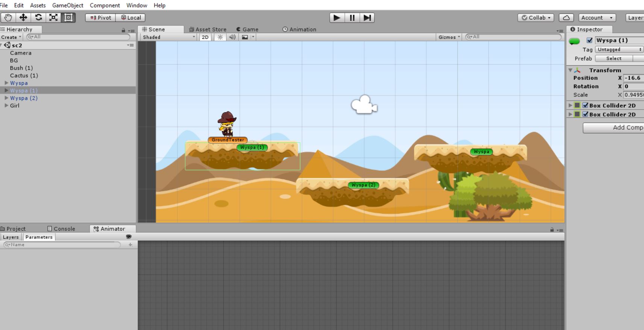The height and width of the screenshot is (330, 644).
Task: Select the Girl character sprite
Action: 227,123
